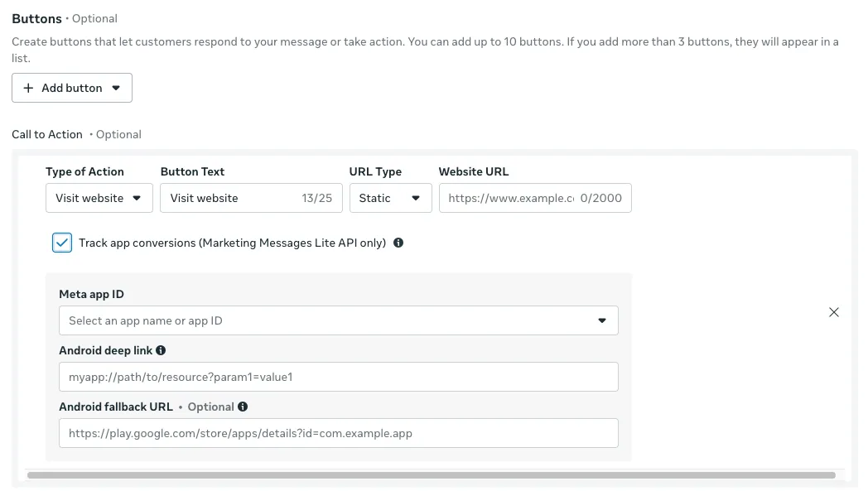Select the Android fallback URL text field

(x=338, y=433)
